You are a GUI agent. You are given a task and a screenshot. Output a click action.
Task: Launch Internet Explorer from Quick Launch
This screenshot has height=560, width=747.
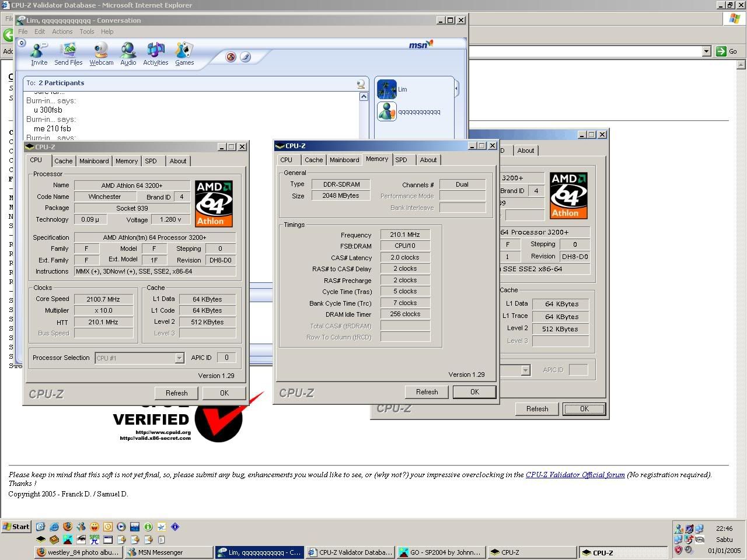tap(54, 526)
